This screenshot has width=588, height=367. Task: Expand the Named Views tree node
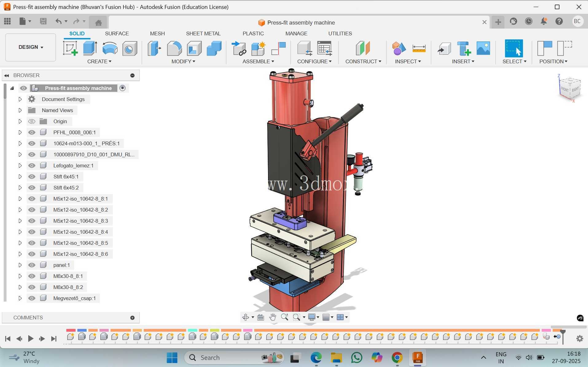click(20, 110)
